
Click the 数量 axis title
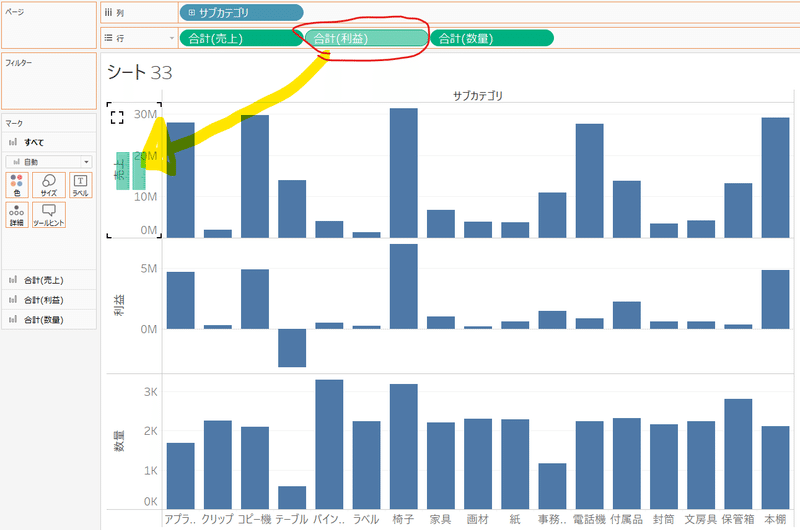click(118, 442)
